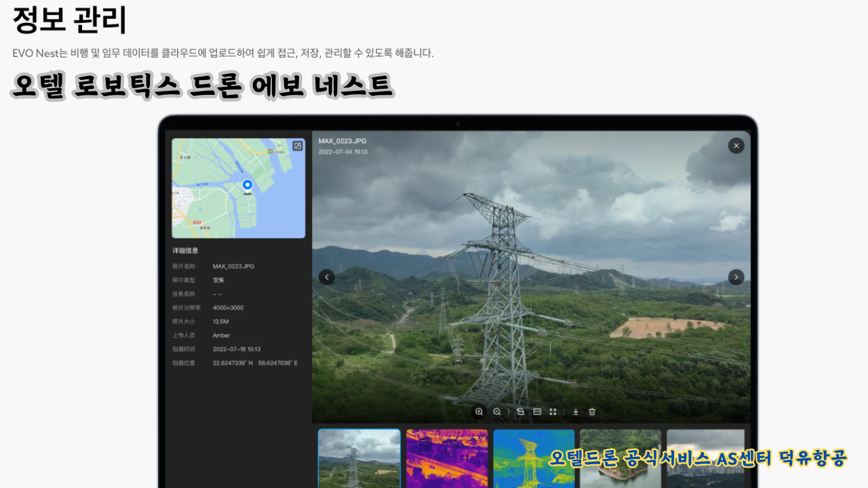Click the 정보 관리 page heading
The image size is (868, 488).
coord(70,20)
